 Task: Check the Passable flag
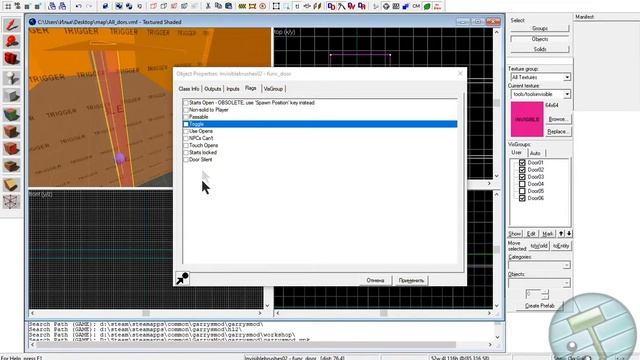click(x=186, y=117)
